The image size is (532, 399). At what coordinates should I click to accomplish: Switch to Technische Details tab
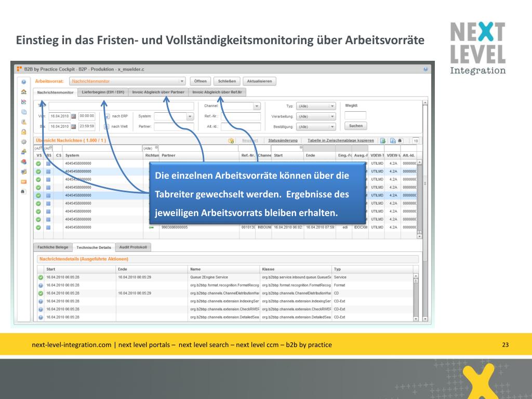tap(94, 247)
